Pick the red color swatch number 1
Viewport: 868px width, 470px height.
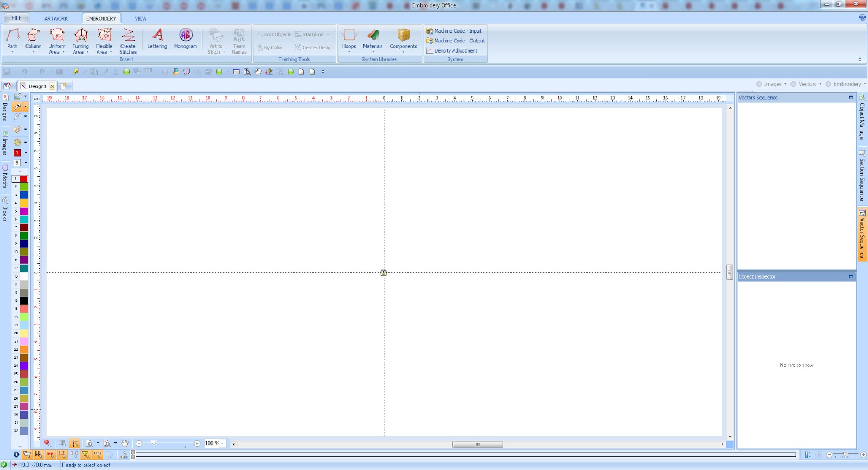coord(24,179)
